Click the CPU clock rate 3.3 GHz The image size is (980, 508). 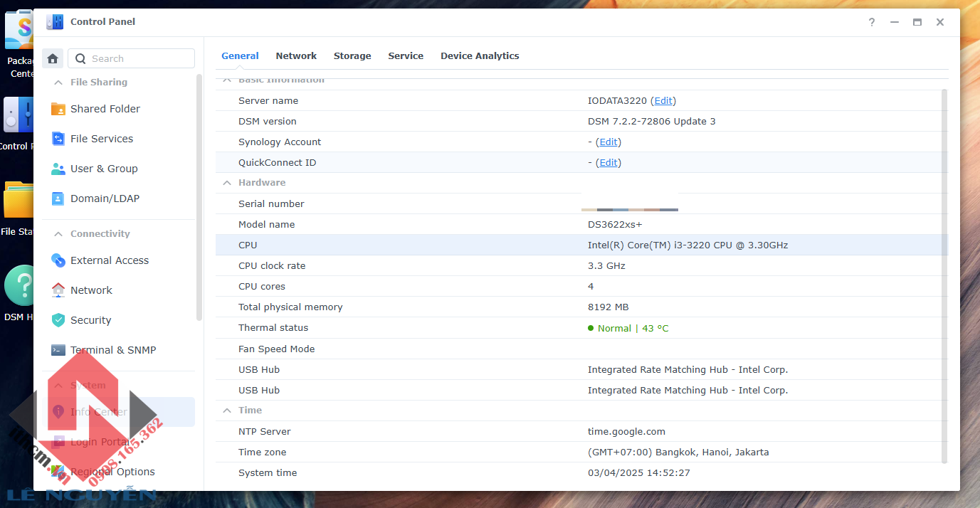(606, 266)
